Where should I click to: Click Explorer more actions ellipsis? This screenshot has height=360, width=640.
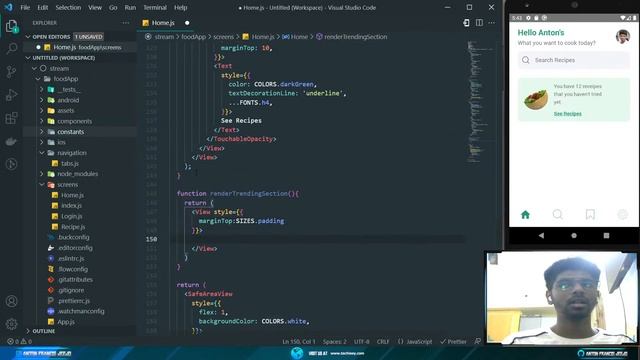click(126, 23)
